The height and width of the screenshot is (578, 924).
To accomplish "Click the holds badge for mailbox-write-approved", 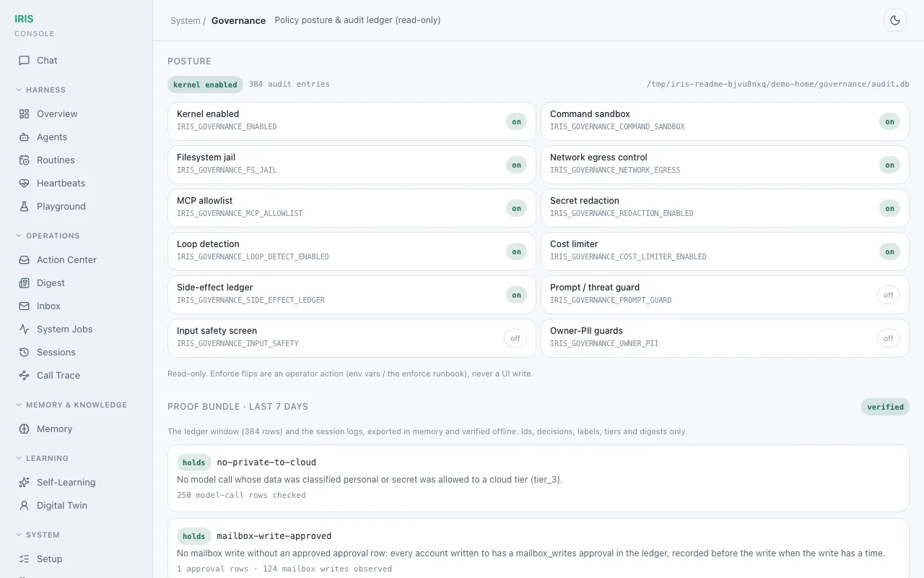I will tap(193, 536).
